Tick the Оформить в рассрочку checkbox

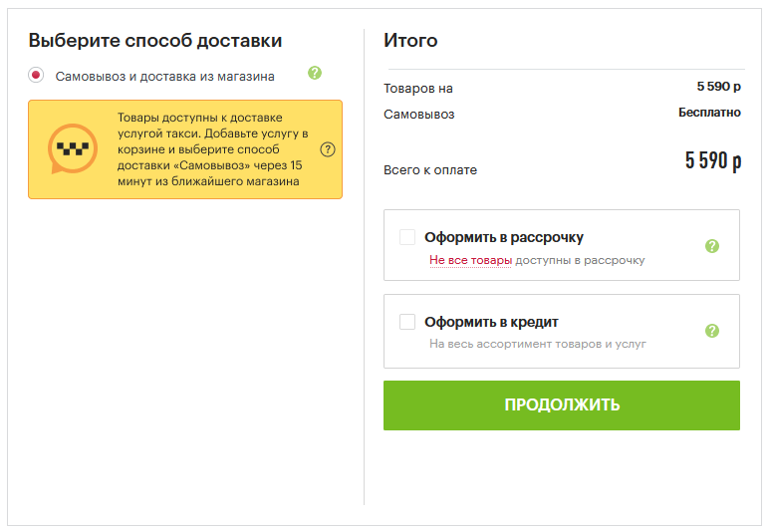[407, 237]
